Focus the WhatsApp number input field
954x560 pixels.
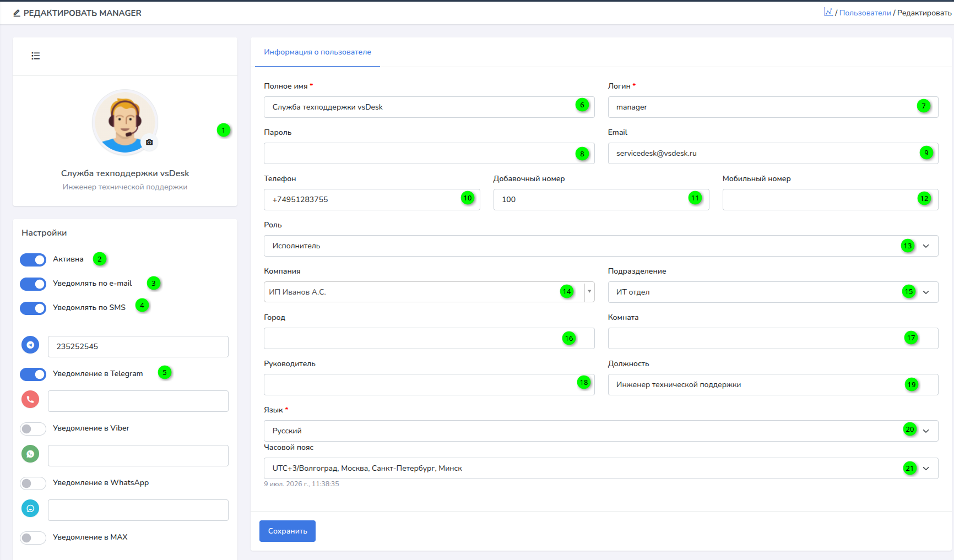coord(138,456)
